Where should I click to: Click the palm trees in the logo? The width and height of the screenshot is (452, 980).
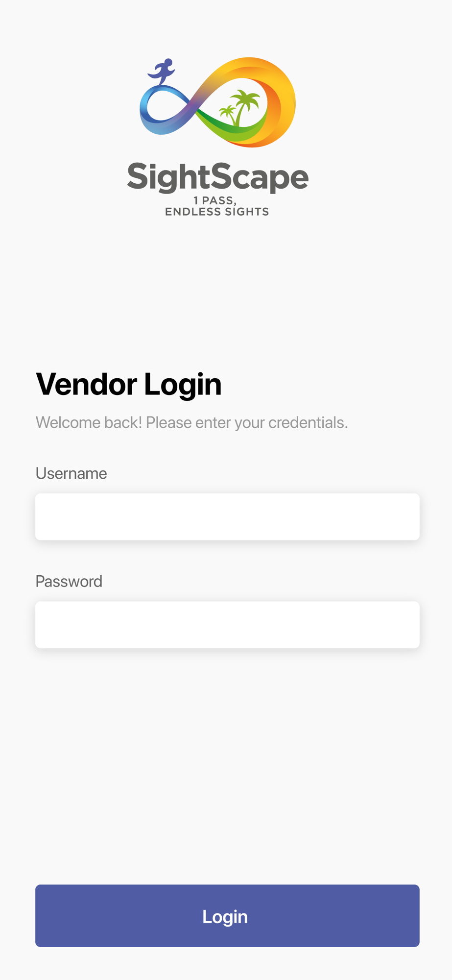point(239,108)
